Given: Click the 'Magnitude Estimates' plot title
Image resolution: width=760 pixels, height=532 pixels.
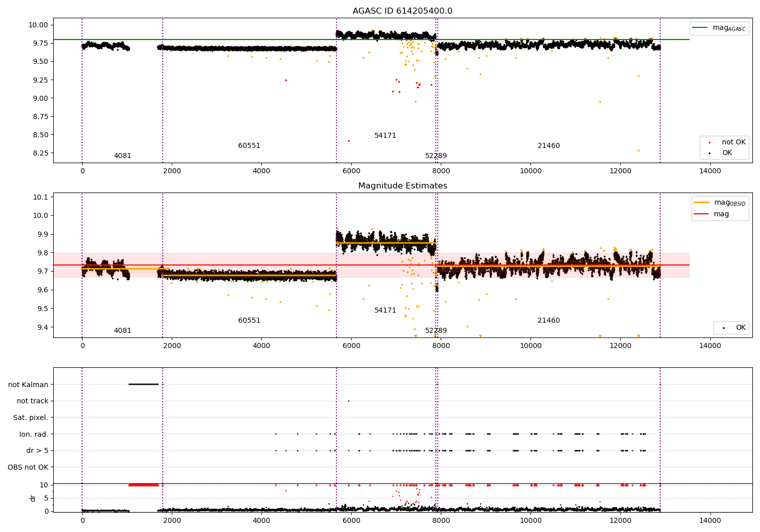Looking at the screenshot, I should click(402, 185).
